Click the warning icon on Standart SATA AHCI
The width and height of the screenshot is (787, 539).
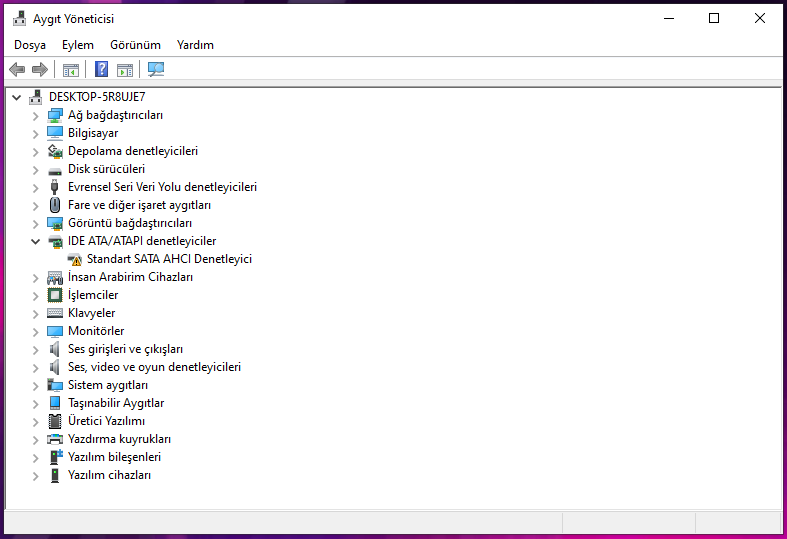click(74, 259)
